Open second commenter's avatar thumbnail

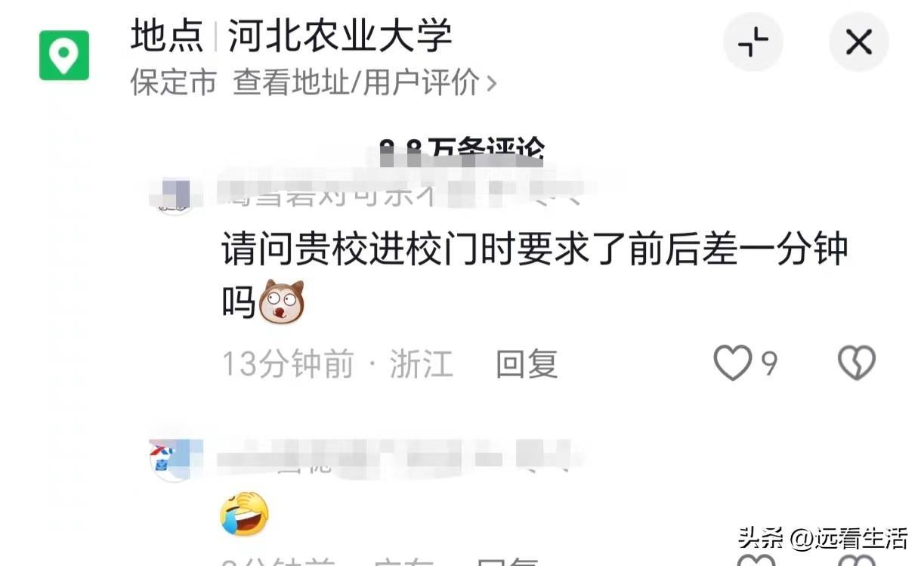175,460
